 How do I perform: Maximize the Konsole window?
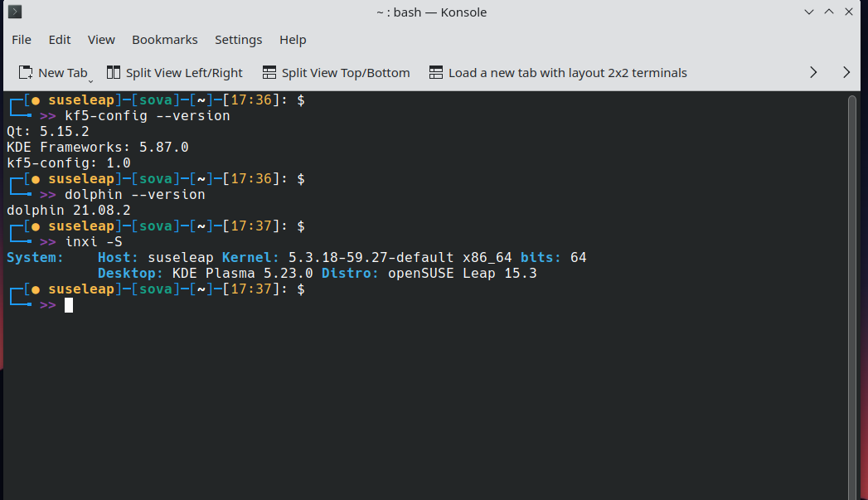pos(829,12)
